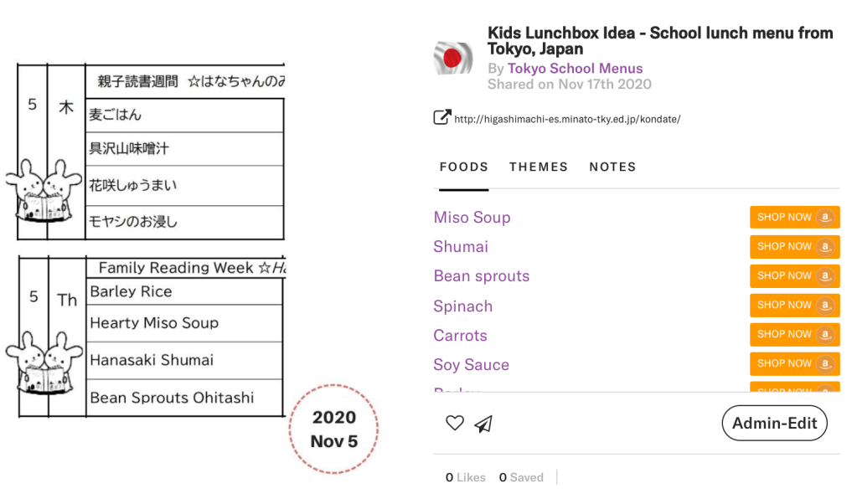
Task: Shop now for Miso Soup
Action: point(794,217)
